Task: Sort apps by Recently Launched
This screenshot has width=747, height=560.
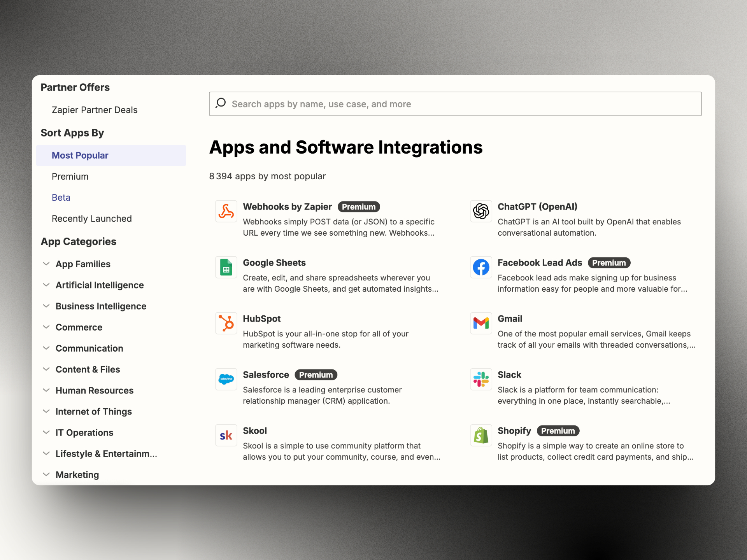Action: click(x=92, y=219)
